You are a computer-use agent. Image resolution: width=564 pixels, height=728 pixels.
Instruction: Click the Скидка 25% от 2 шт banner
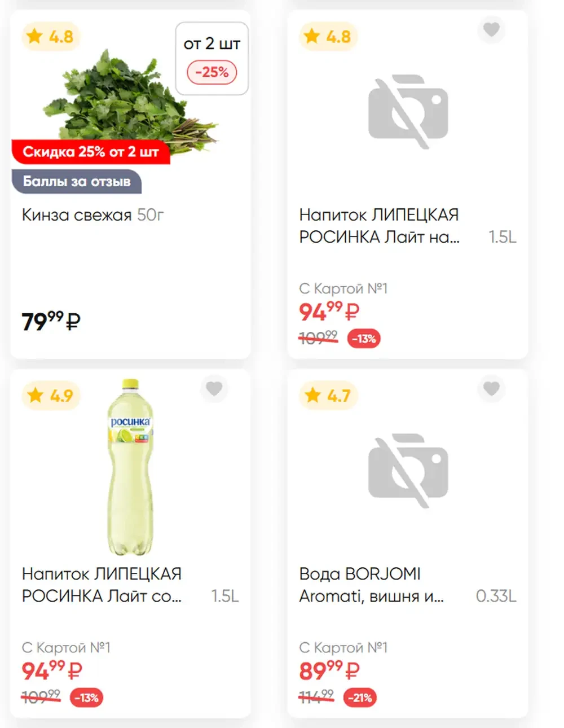[x=91, y=152]
